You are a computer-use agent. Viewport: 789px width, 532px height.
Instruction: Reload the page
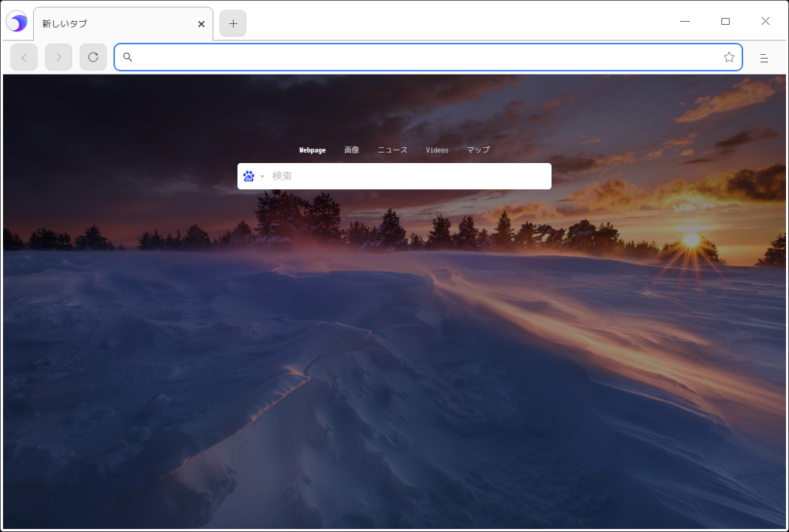click(x=93, y=57)
